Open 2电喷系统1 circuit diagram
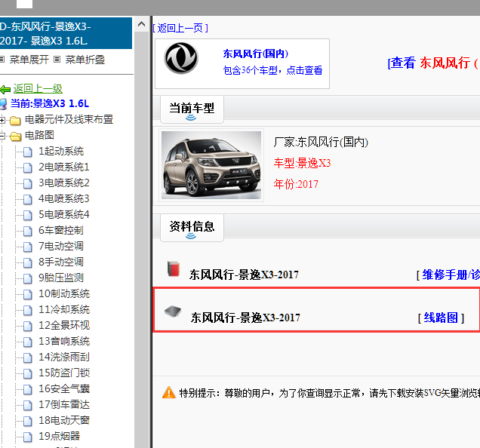Viewport: 480px width, 448px height. point(63,167)
